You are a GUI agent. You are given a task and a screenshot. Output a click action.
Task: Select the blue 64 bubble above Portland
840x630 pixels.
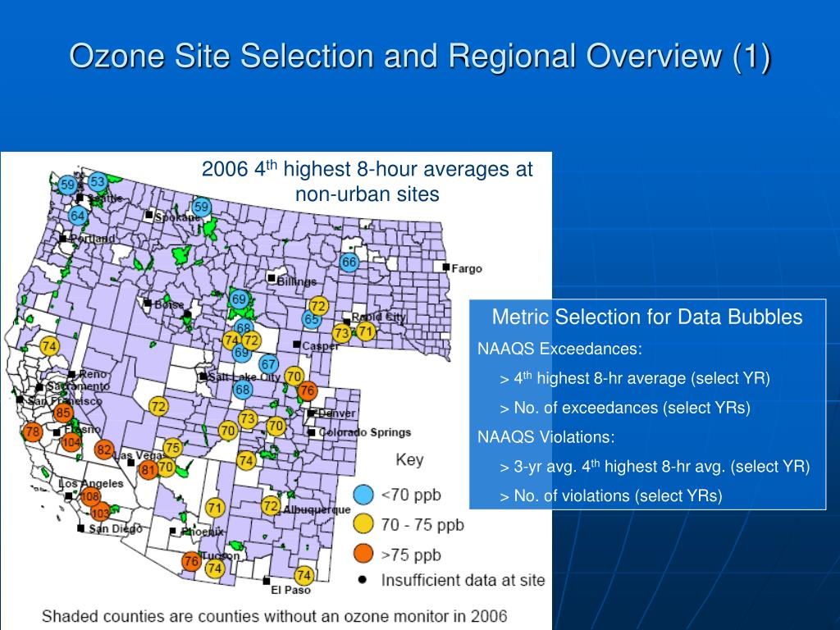[78, 216]
